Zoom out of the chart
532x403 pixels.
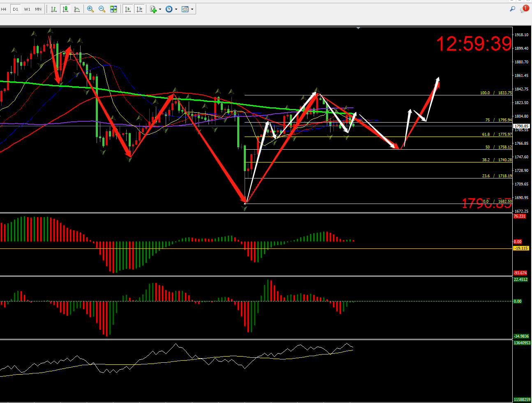pyautogui.click(x=102, y=9)
